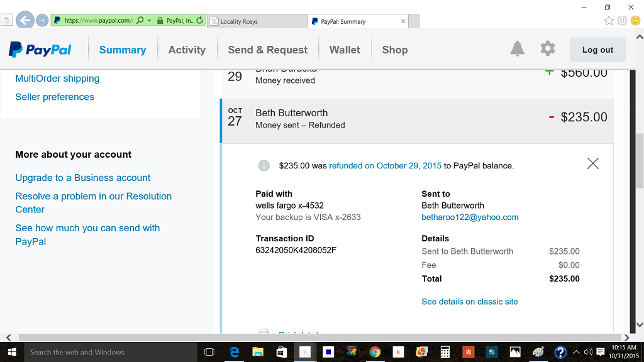Open the address bar autocomplete dropdown arrow

(x=150, y=21)
